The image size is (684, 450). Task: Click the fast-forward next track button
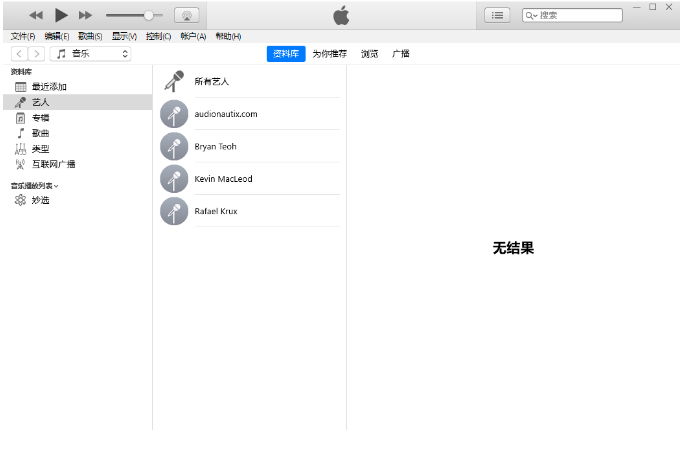pos(86,16)
